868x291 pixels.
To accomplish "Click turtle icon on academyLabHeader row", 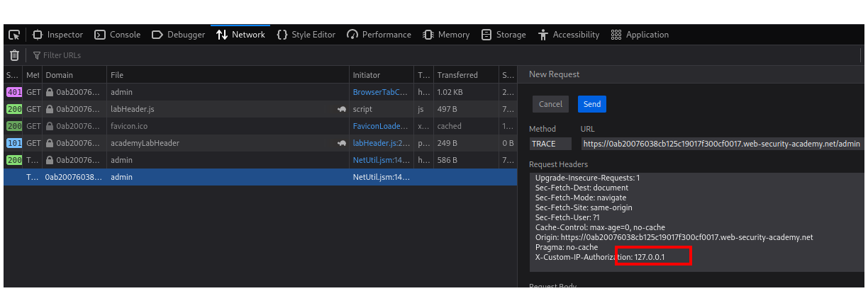I will click(341, 143).
